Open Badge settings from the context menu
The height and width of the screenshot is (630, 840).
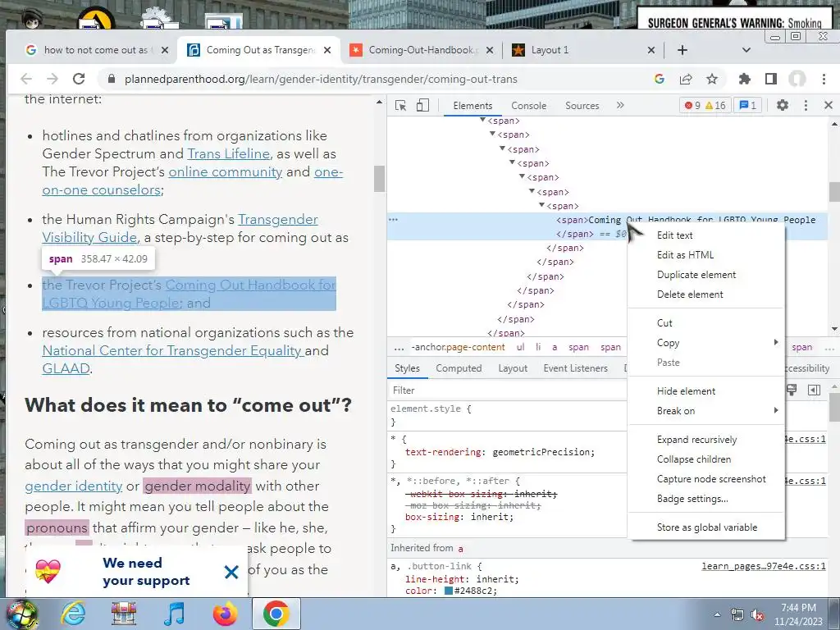pyautogui.click(x=706, y=499)
